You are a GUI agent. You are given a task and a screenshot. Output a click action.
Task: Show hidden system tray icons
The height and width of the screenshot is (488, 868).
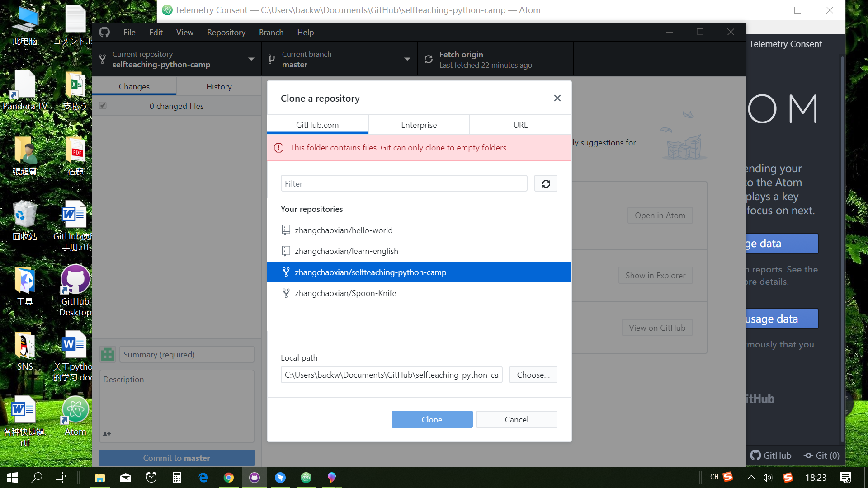click(x=751, y=478)
